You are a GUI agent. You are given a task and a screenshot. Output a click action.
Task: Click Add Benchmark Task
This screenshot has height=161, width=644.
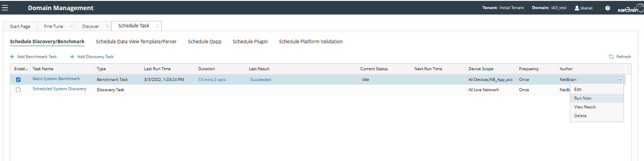click(x=33, y=57)
